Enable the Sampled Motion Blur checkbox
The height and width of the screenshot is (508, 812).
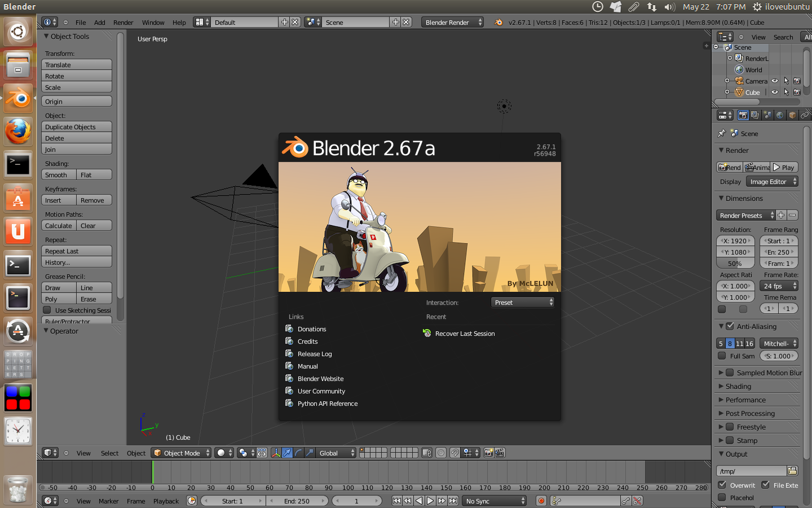point(730,373)
